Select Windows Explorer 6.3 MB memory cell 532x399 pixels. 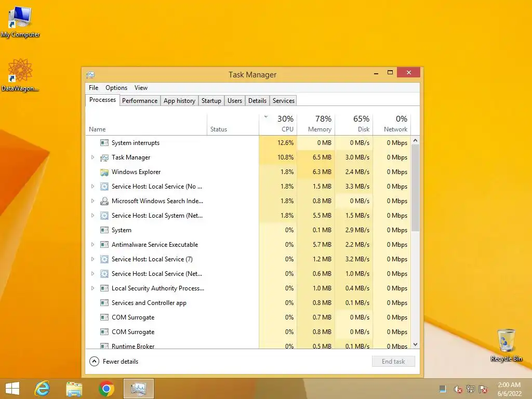[x=316, y=172]
